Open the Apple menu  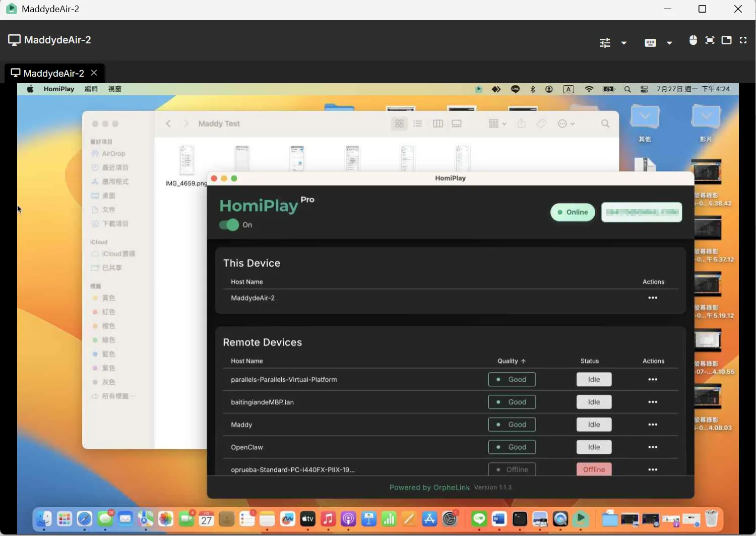point(30,89)
